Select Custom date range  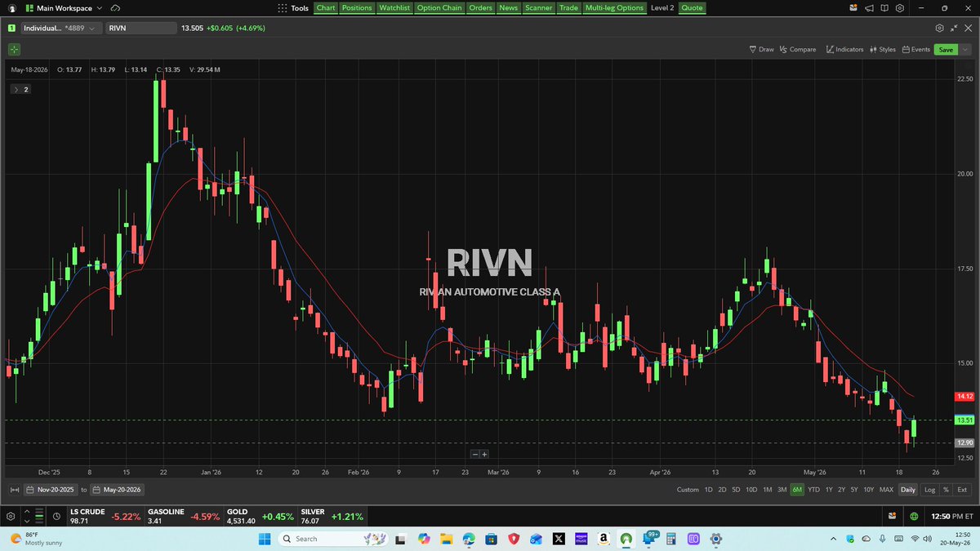[688, 490]
